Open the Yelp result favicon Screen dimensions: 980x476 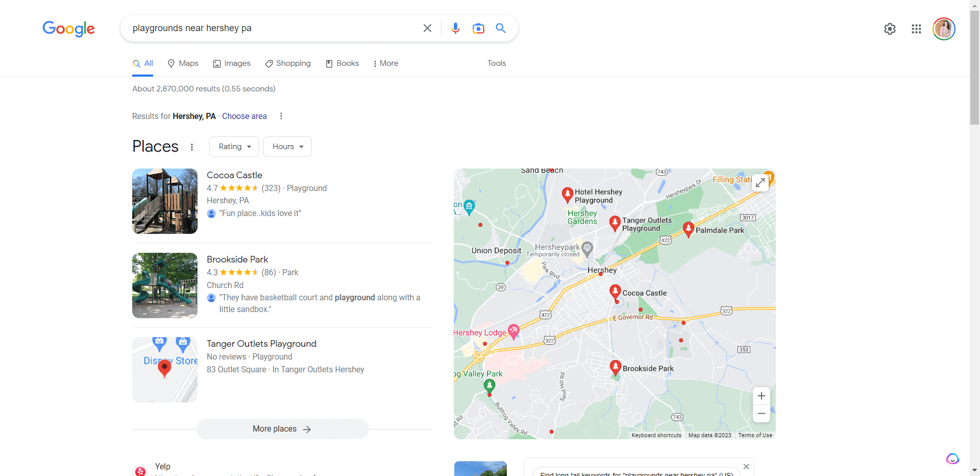[140, 471]
